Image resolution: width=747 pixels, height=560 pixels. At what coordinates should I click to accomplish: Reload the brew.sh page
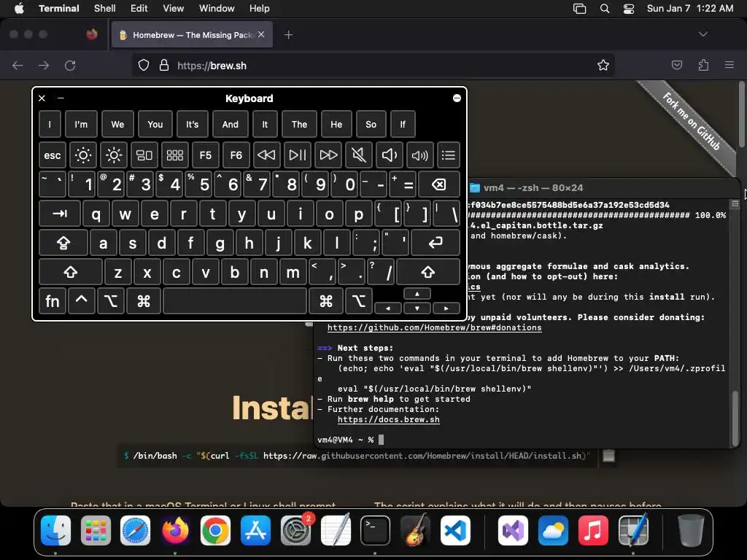coord(70,65)
